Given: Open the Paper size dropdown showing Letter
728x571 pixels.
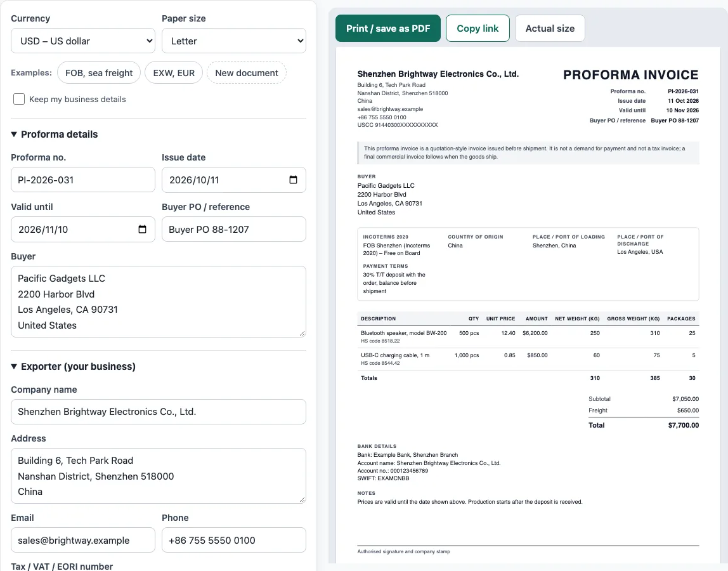Looking at the screenshot, I should [233, 41].
